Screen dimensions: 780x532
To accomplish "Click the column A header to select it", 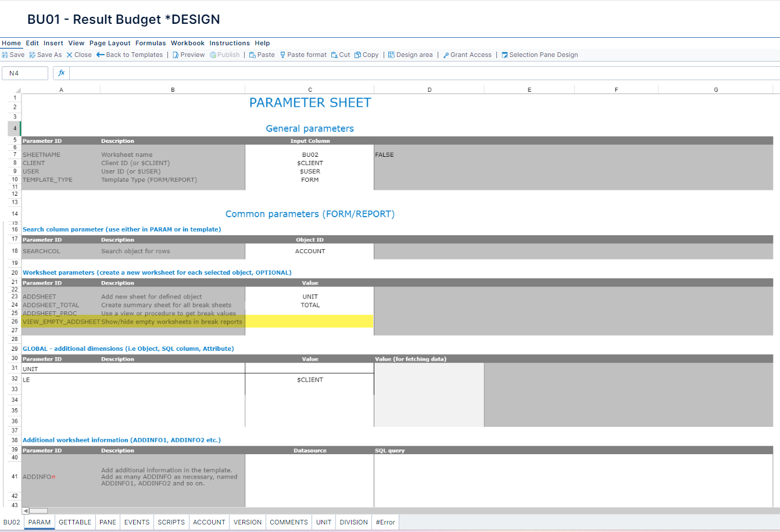I will click(x=61, y=89).
